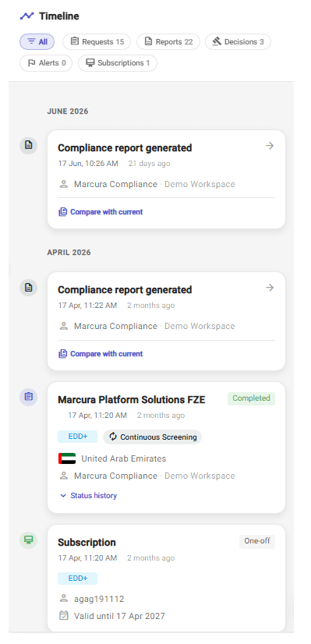Image resolution: width=311 pixels, height=644 pixels.
Task: Click the Decisions chip gavel icon
Action: coord(217,41)
